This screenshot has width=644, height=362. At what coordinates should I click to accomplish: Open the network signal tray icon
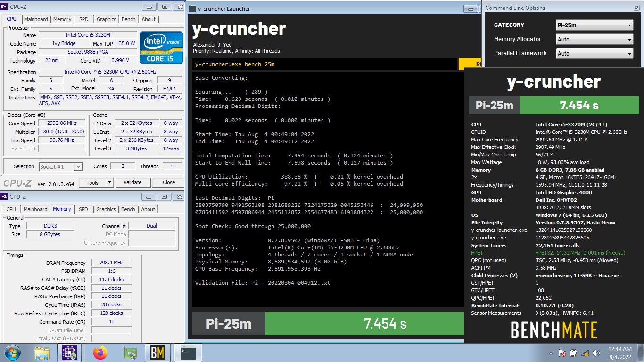tap(585, 353)
